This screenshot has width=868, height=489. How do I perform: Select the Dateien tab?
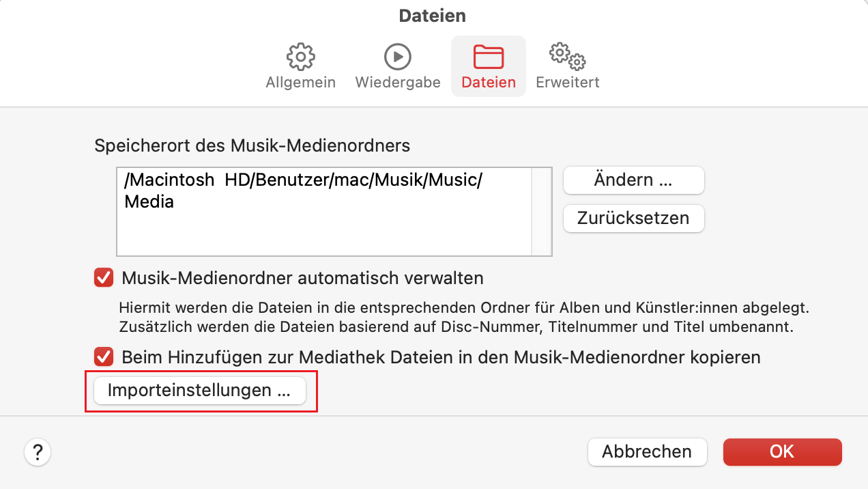point(488,66)
